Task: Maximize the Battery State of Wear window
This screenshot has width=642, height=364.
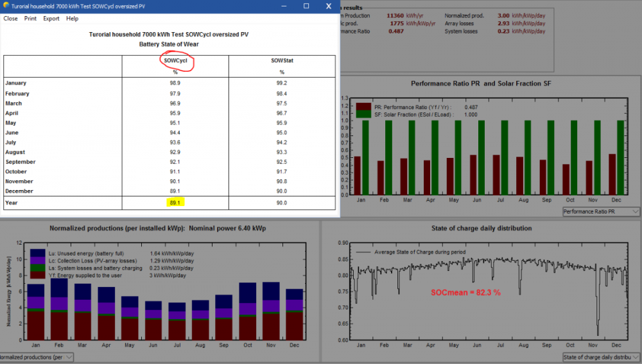Action: [306, 6]
